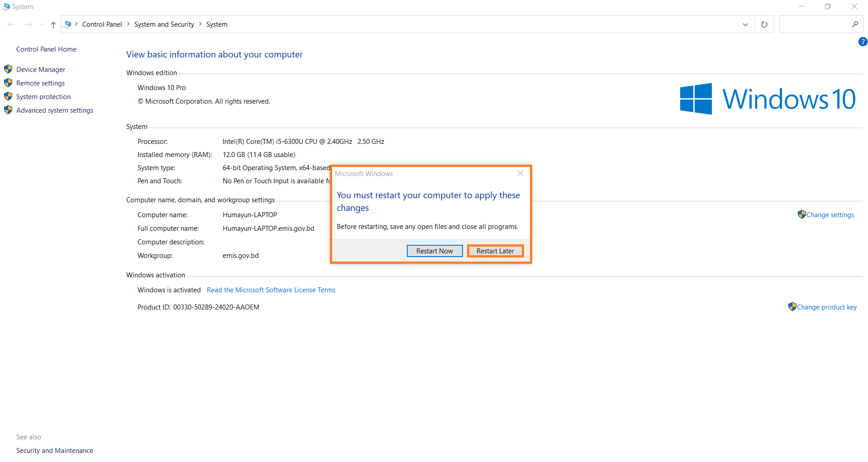Viewport: 868px width, 462px height.
Task: Click the Windows 10 logo
Action: point(768,99)
